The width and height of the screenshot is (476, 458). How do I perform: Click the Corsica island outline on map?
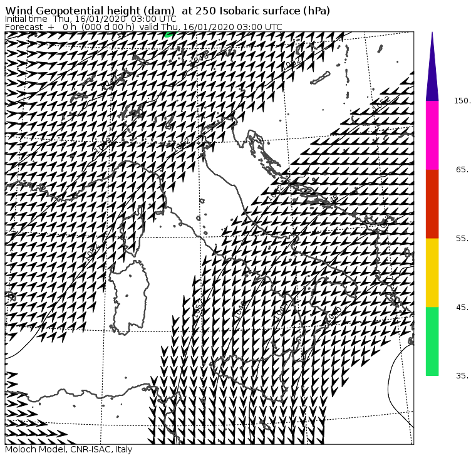[133, 231]
